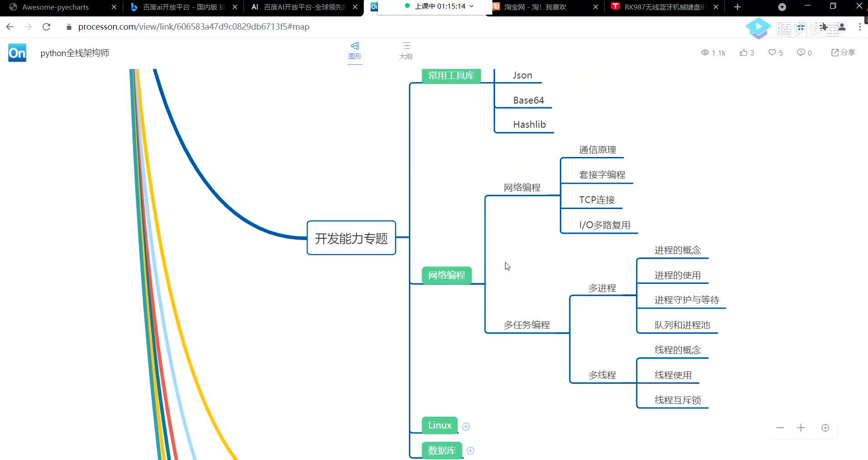Expand the 上课中 timer dropdown arrow
The image size is (868, 460).
tap(471, 6)
